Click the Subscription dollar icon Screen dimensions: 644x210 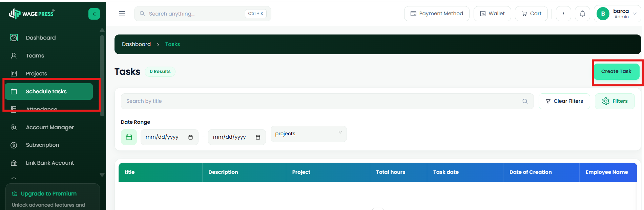(14, 145)
